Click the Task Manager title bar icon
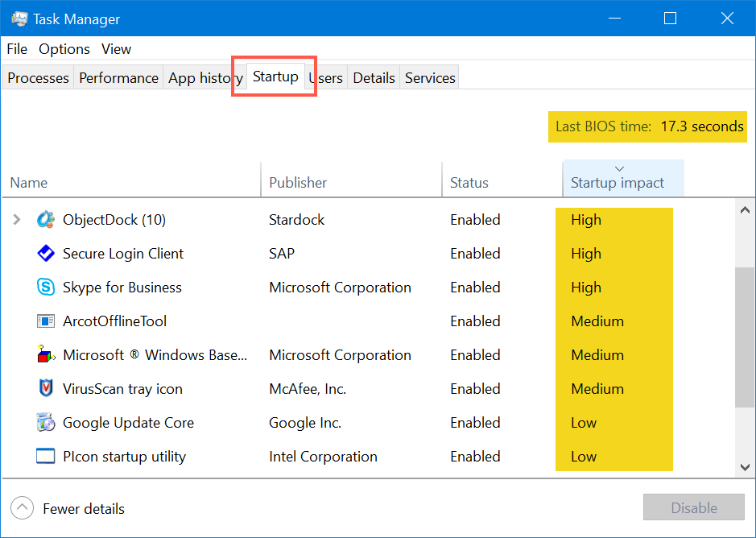The image size is (756, 538). pyautogui.click(x=18, y=18)
